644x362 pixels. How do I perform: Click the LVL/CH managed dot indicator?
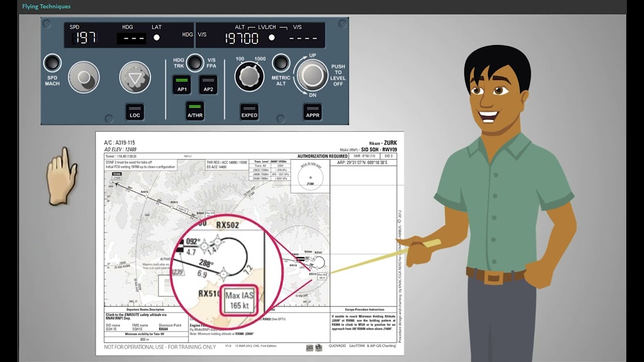coord(272,38)
